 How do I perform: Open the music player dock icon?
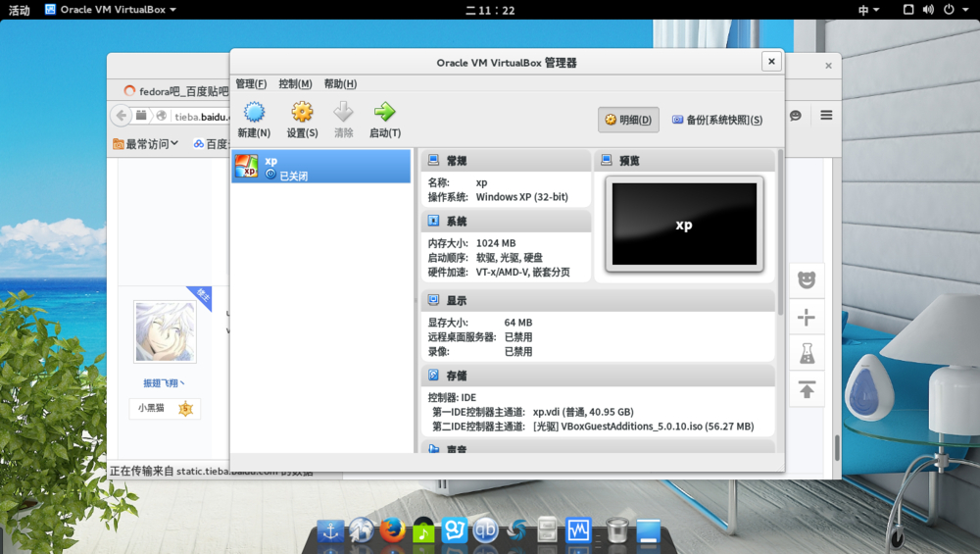pos(423,530)
